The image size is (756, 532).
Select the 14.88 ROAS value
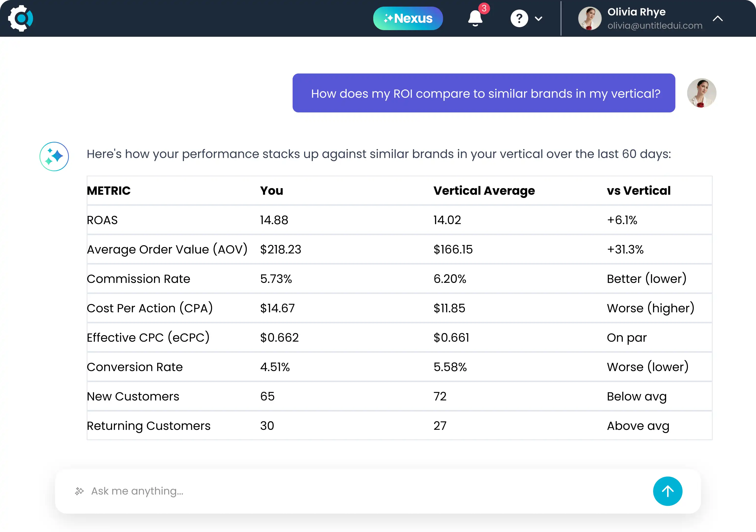(x=274, y=220)
